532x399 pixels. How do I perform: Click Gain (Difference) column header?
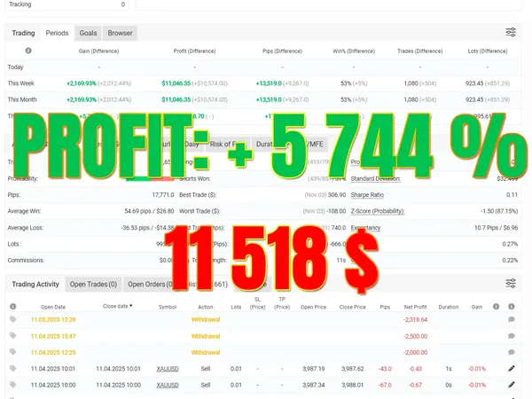(x=98, y=51)
